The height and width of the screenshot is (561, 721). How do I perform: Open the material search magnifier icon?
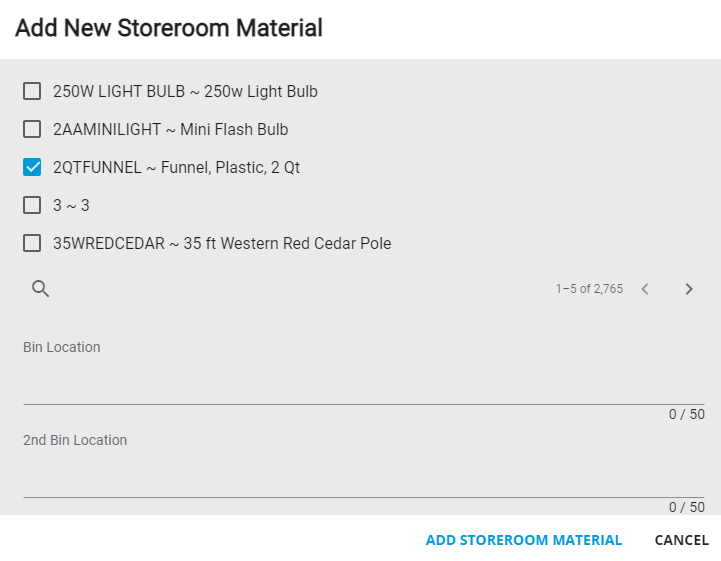40,289
